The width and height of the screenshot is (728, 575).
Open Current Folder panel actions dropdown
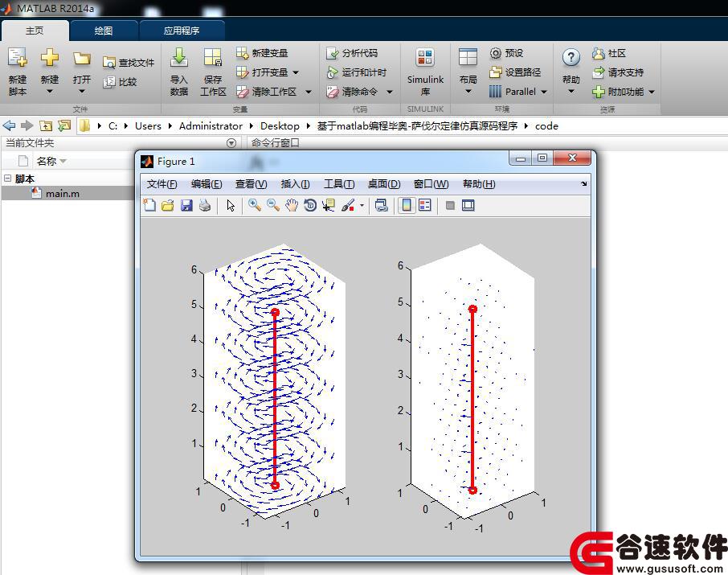click(x=231, y=142)
